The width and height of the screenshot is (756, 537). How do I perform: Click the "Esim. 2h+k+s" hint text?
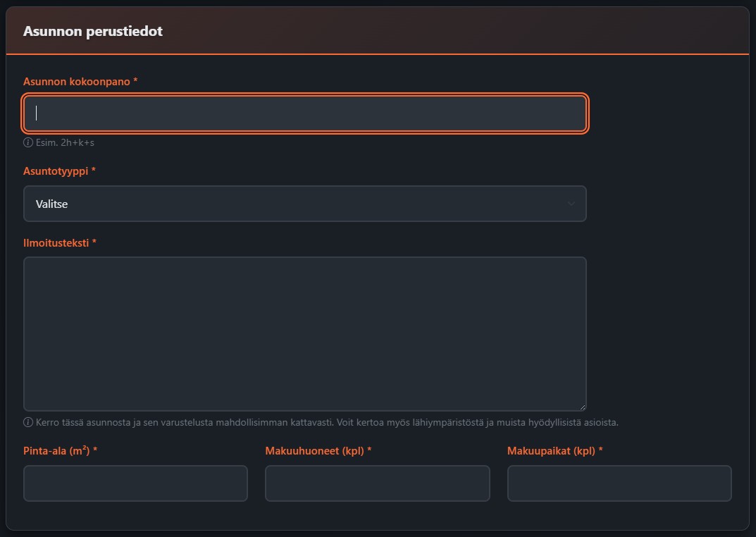pyautogui.click(x=65, y=142)
